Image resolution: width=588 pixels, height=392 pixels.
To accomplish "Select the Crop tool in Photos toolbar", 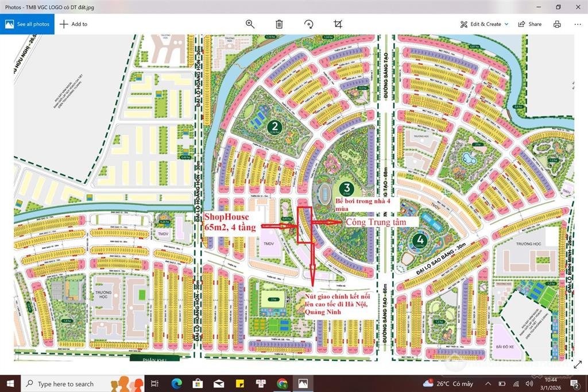I will [x=338, y=24].
